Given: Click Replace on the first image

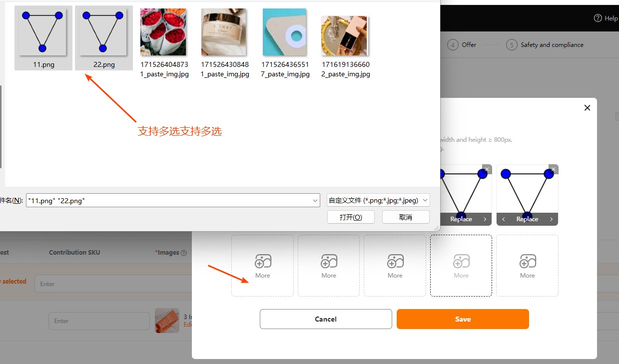Looking at the screenshot, I should [461, 219].
